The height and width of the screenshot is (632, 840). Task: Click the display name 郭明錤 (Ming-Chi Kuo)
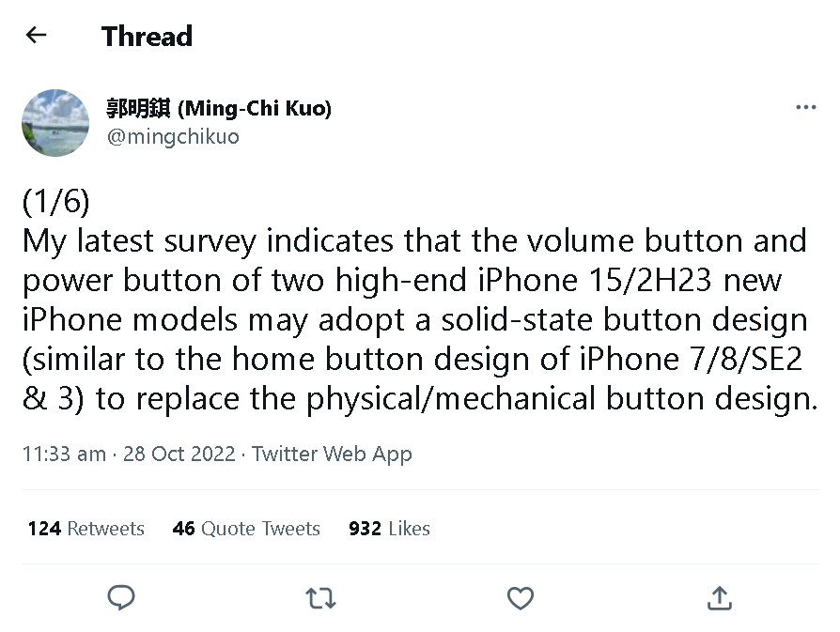[218, 108]
